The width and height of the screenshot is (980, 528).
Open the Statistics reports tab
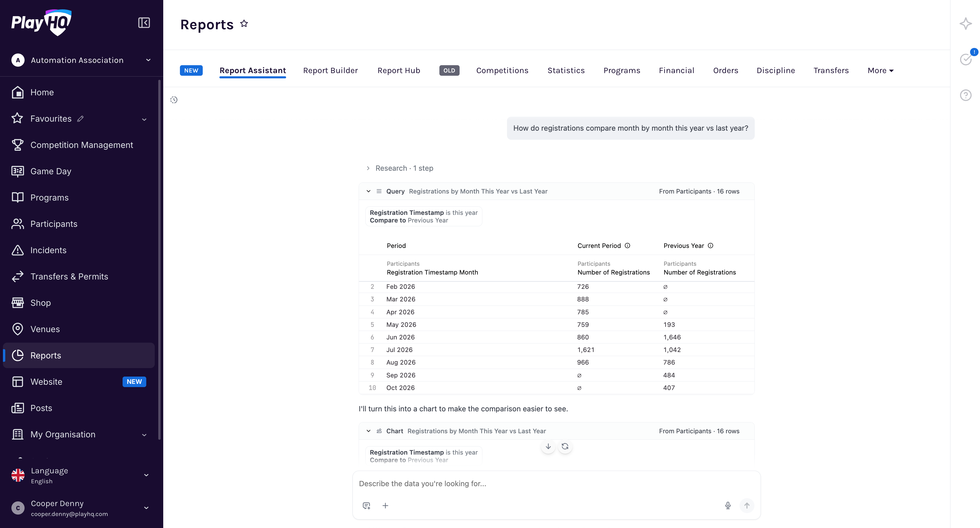[566, 71]
